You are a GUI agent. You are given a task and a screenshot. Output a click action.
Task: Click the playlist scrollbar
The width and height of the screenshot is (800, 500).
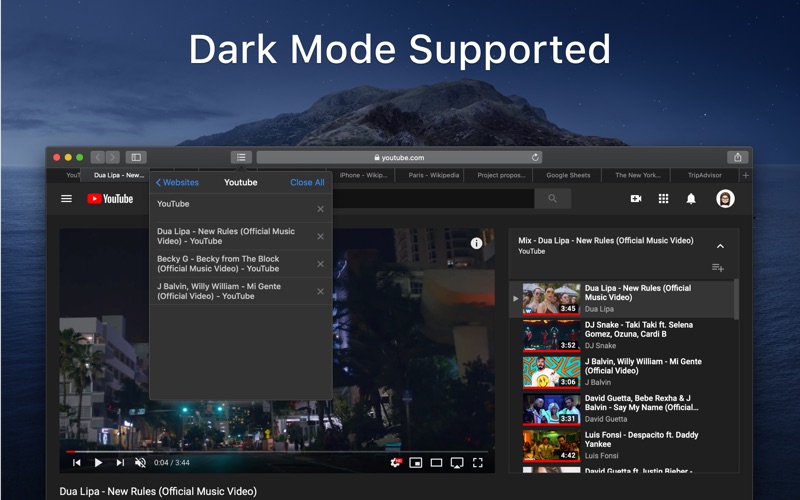(736, 299)
